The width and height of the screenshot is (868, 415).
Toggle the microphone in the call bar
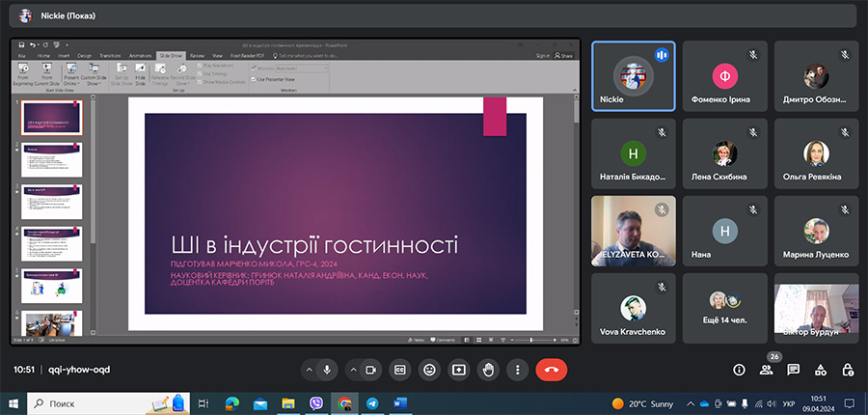pyautogui.click(x=328, y=370)
